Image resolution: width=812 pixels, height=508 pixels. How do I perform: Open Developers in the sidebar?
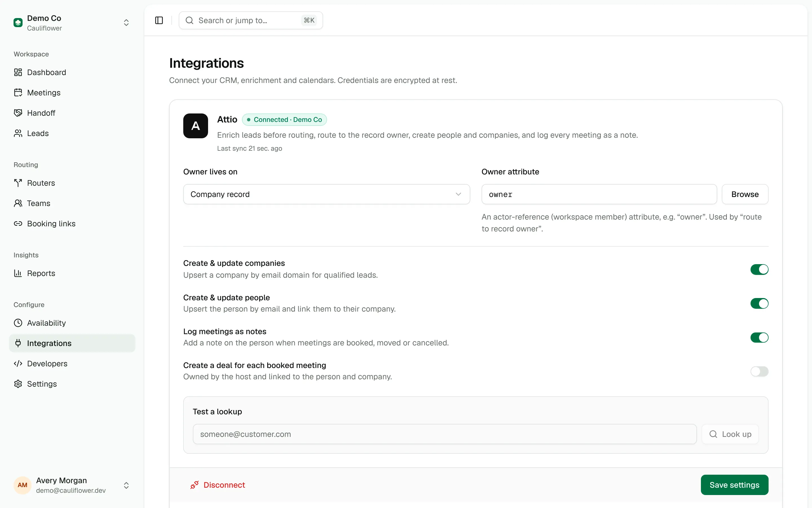pyautogui.click(x=72, y=364)
